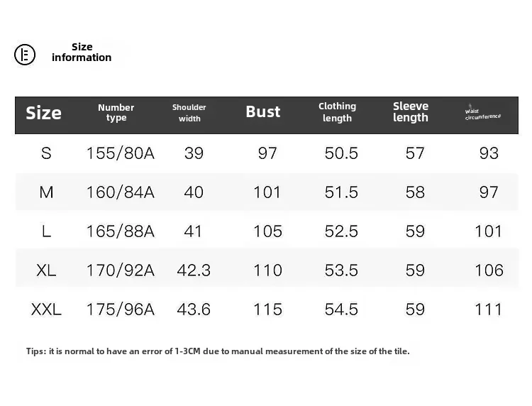Click the Size information heading
The width and height of the screenshot is (532, 406).
(82, 53)
